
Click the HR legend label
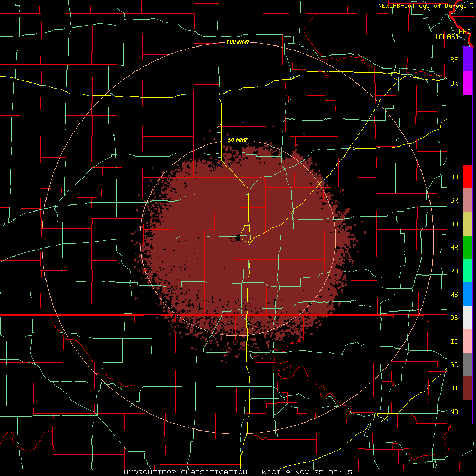point(454,248)
